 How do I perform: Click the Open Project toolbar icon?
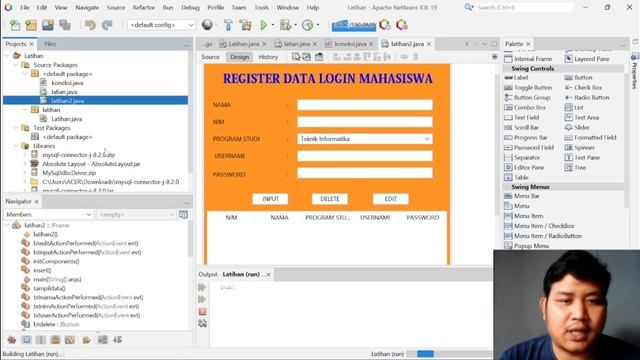(48, 25)
